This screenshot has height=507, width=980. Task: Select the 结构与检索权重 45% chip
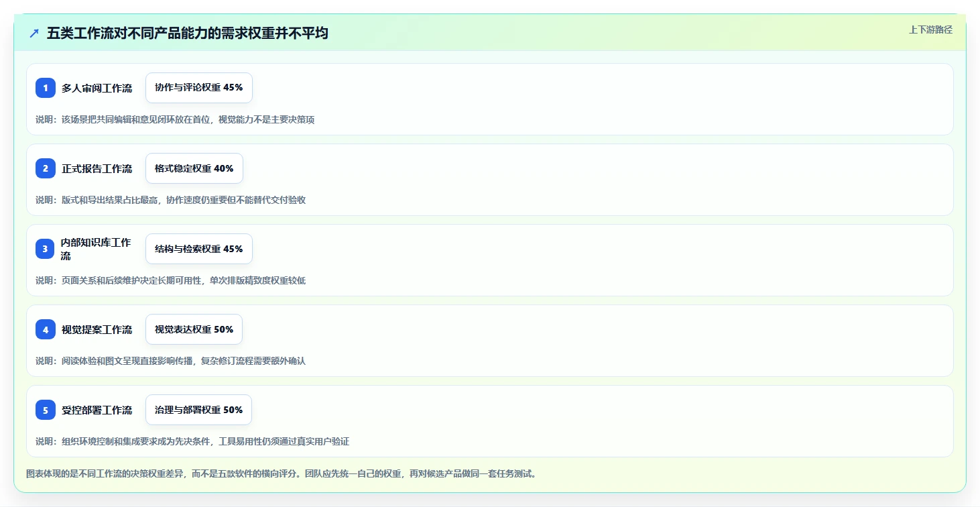point(199,249)
